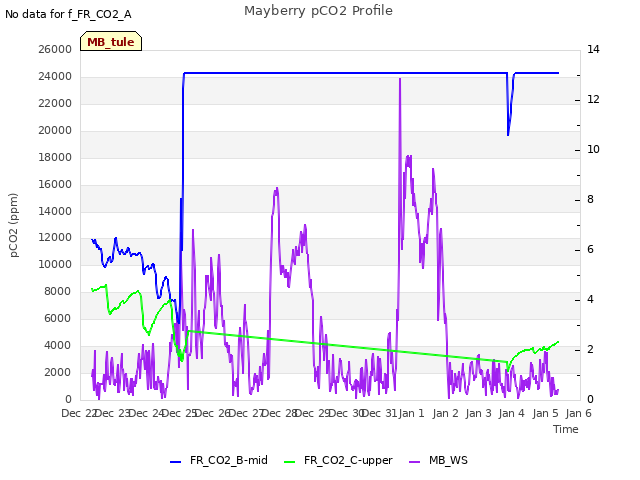Screen dimensions: 640x480
Task: Click the right axis value 14
Action: (593, 49)
